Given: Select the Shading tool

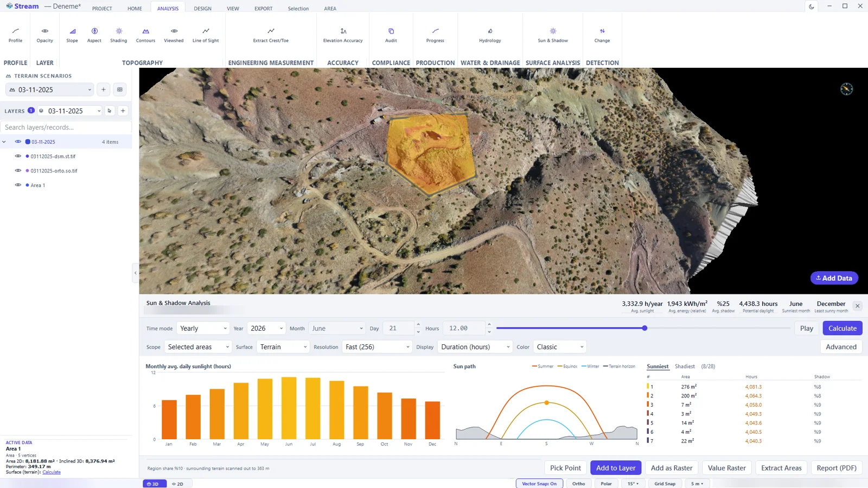Looking at the screenshot, I should [x=119, y=35].
